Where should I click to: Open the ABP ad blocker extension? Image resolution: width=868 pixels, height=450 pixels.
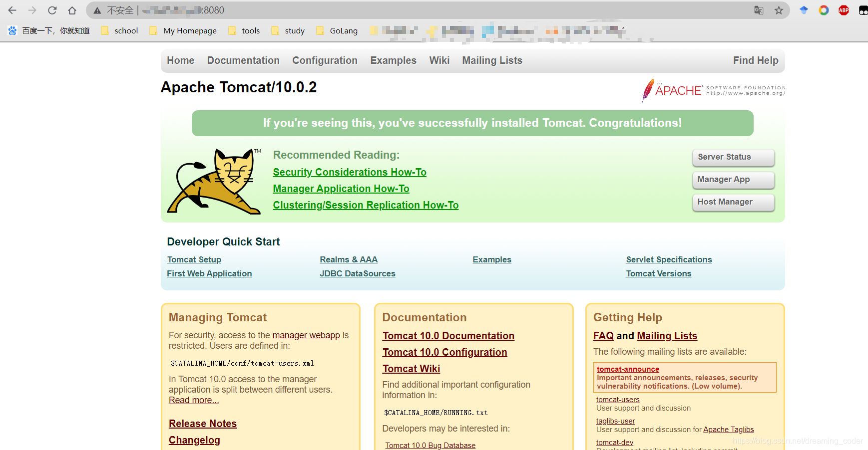844,10
